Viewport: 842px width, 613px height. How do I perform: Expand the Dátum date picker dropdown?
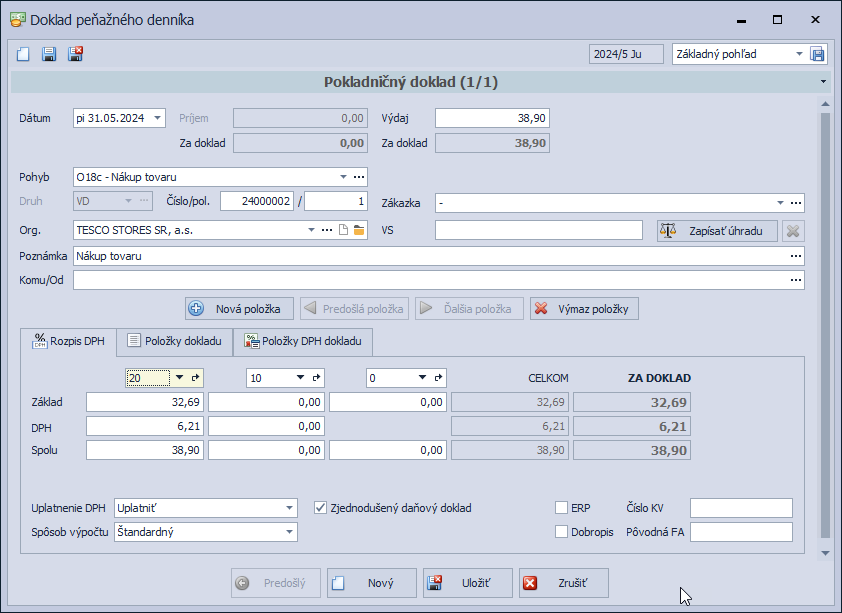coord(157,118)
